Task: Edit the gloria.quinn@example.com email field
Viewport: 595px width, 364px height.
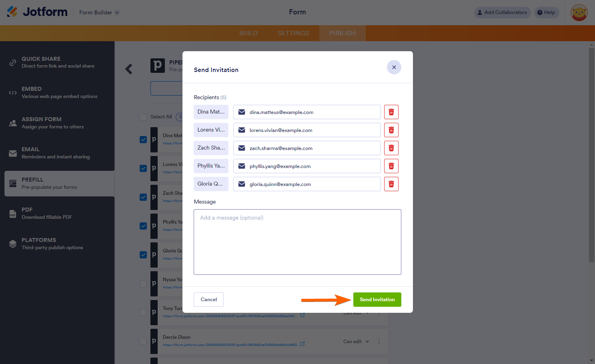Action: [307, 184]
